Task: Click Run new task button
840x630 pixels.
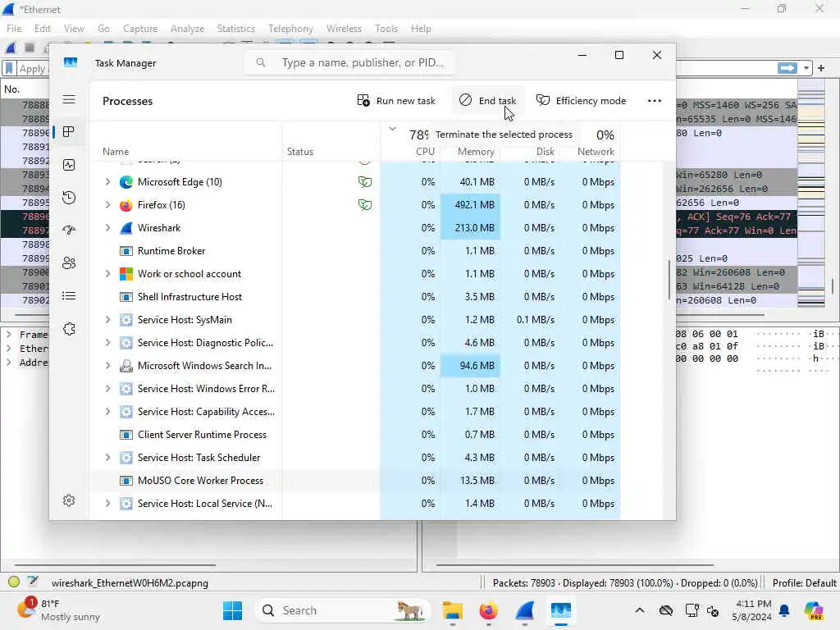Action: pos(396,101)
